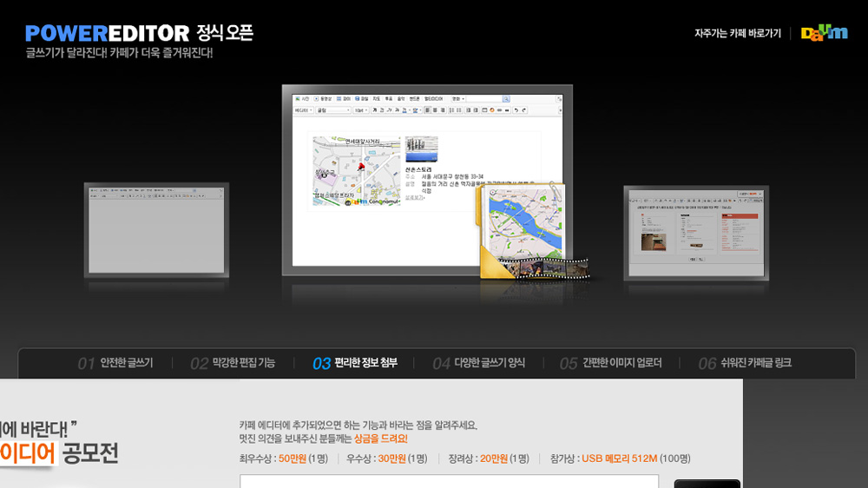Select the red template preview thumbnail
Screen dimensions: 868x488
point(696,233)
